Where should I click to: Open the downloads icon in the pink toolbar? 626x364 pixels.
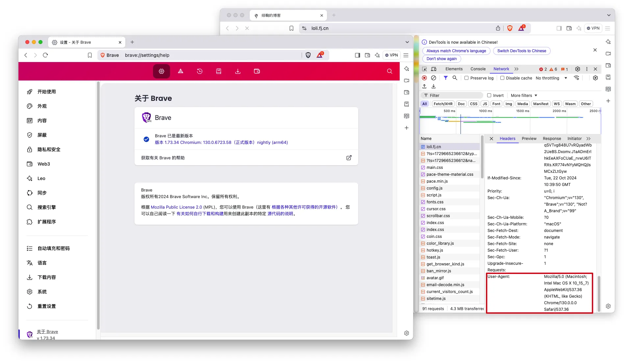[238, 71]
